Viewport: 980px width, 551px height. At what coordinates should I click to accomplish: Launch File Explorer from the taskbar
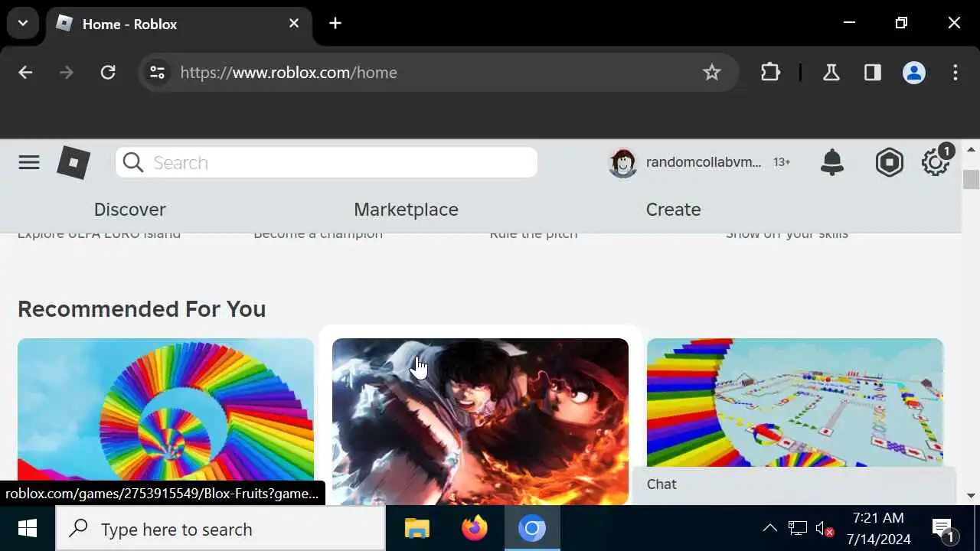pos(417,529)
